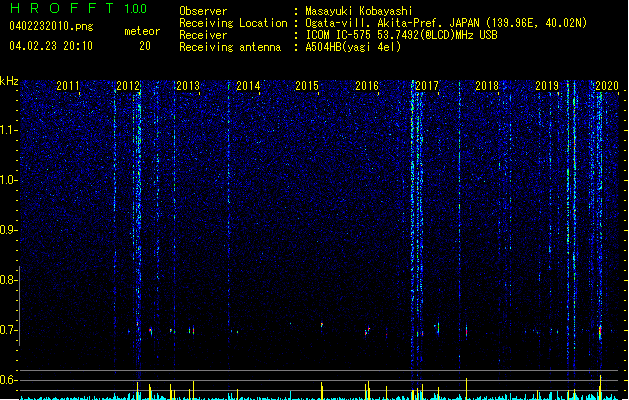Screen dimensions: 629x400
Task: Click the 'Receiving Location' label
Action: pyautogui.click(x=233, y=23)
